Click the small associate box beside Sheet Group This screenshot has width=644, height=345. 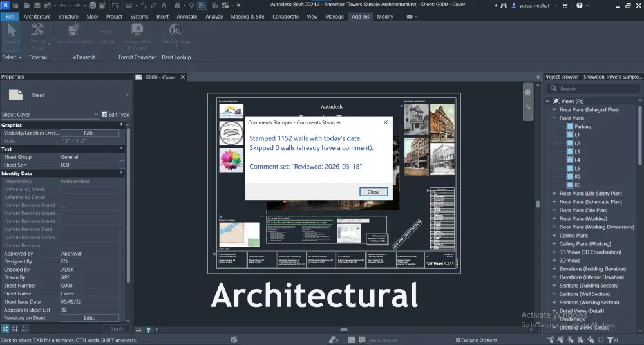pos(122,157)
